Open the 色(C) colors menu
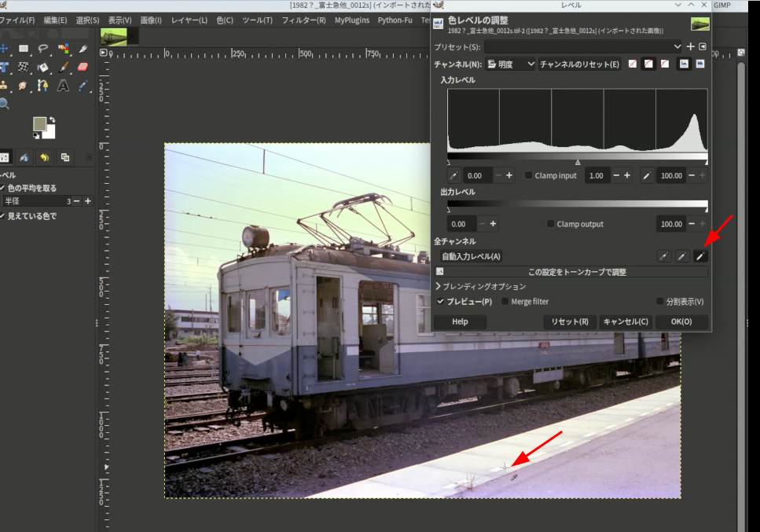 pyautogui.click(x=225, y=20)
